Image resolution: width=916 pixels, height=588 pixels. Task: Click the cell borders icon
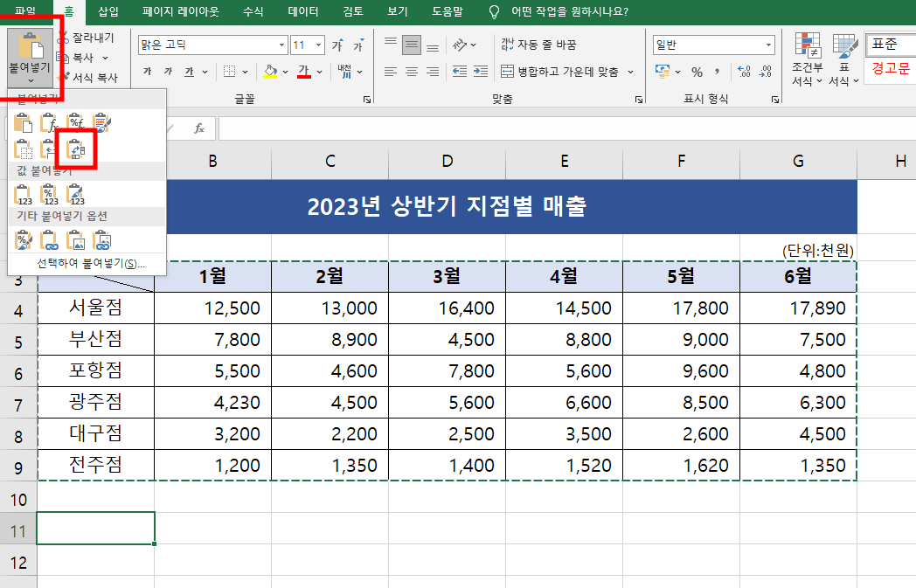[x=230, y=72]
